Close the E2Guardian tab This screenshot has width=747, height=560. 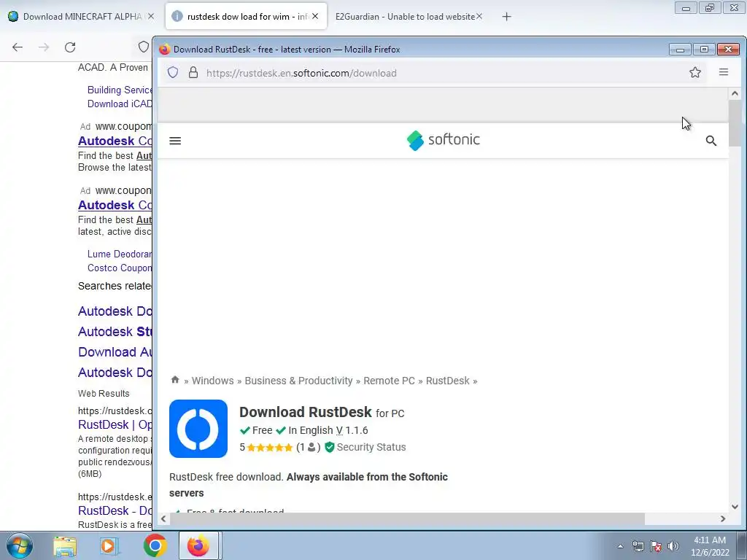[x=479, y=16]
